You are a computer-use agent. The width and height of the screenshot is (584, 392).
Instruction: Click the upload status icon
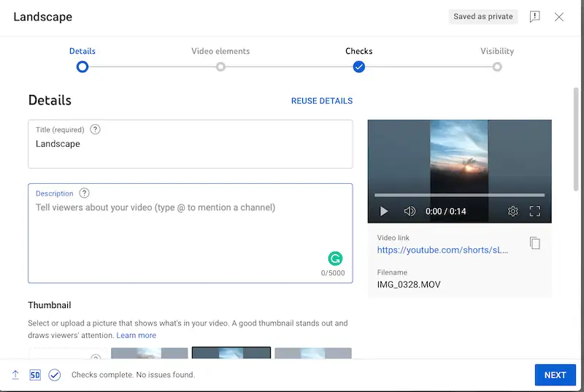(x=15, y=374)
